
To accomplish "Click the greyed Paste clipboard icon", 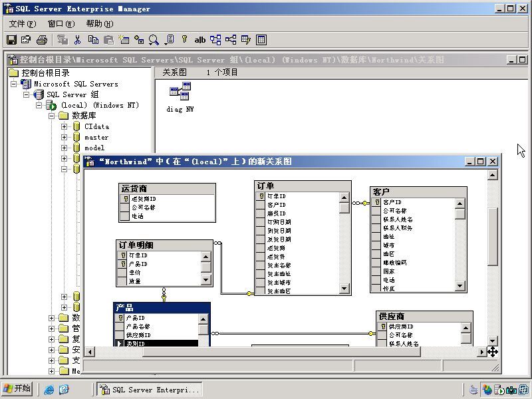I will tap(108, 40).
